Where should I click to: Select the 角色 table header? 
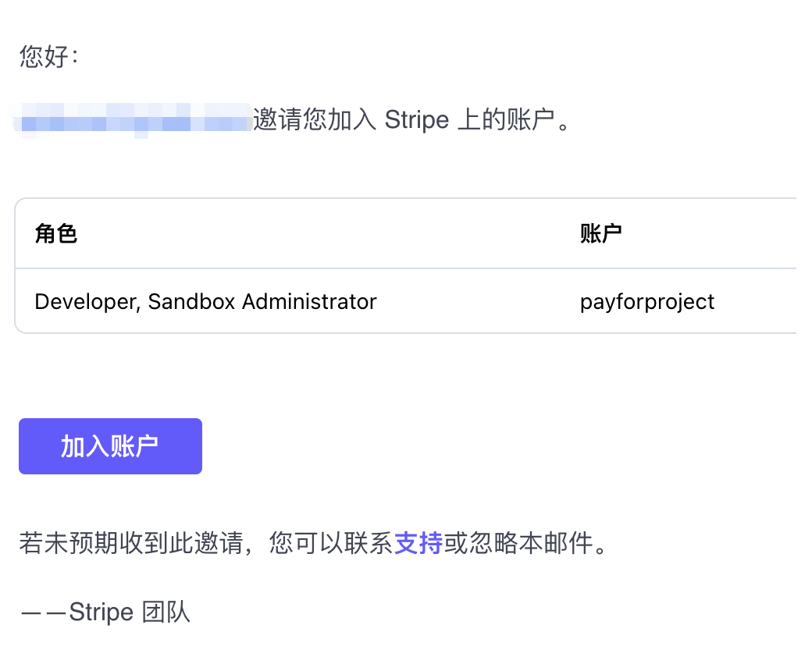click(x=55, y=234)
